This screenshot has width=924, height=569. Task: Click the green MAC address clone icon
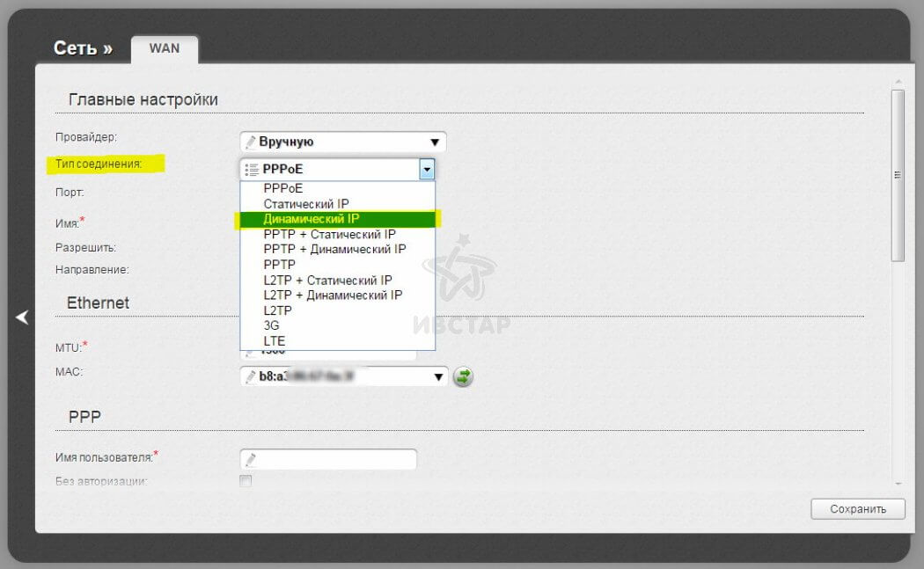pyautogui.click(x=463, y=377)
